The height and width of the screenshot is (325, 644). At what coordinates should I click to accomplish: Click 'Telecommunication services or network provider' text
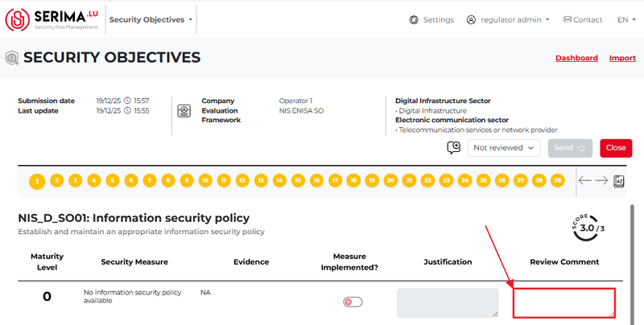click(478, 130)
